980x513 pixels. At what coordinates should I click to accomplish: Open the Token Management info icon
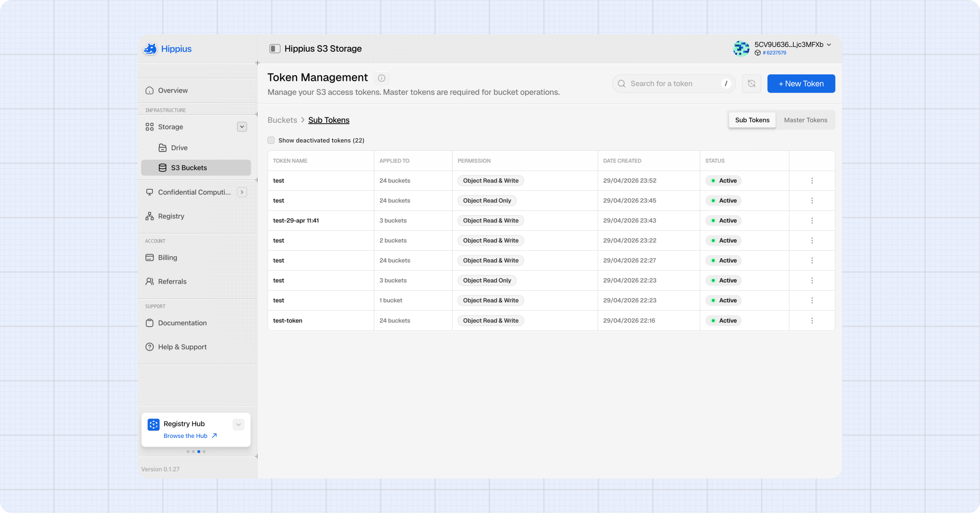tap(381, 78)
